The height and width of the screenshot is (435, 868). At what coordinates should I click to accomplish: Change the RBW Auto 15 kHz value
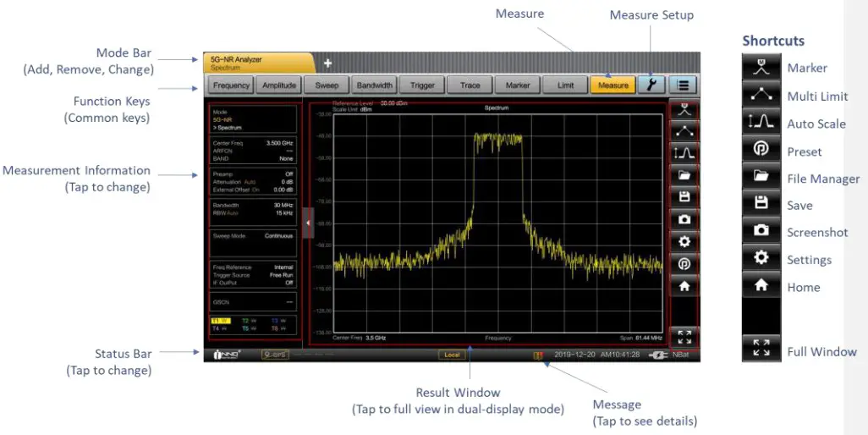click(253, 212)
